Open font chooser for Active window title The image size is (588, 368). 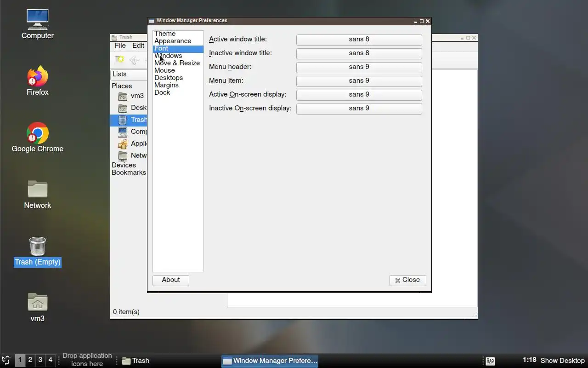pos(359,40)
